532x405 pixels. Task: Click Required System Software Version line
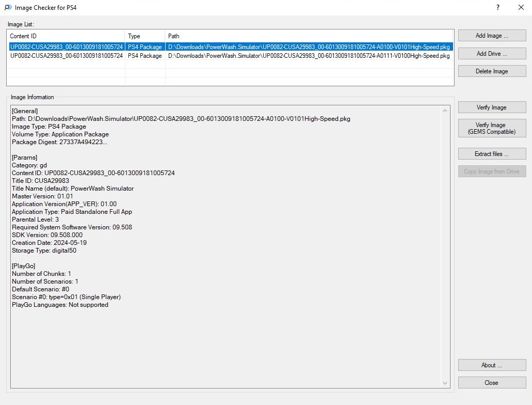[72, 227]
